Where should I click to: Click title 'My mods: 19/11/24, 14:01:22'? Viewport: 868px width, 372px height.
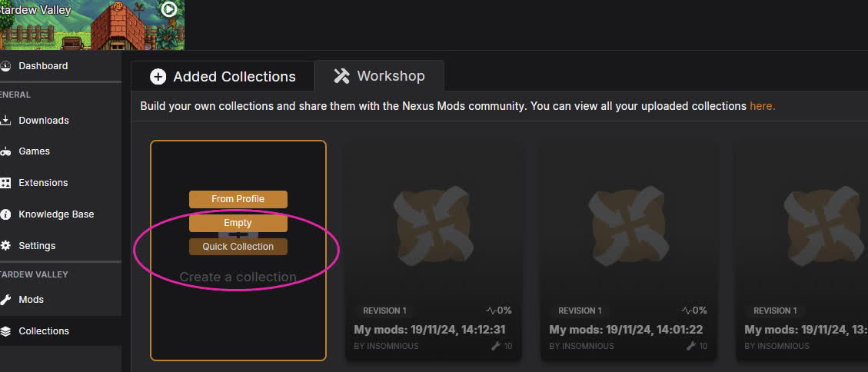626,330
